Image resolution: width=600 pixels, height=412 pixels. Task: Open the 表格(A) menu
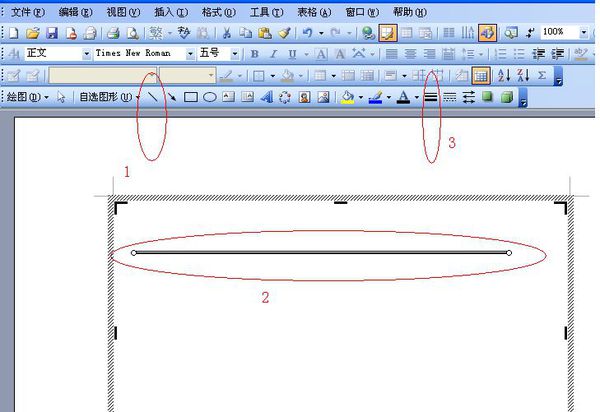315,12
